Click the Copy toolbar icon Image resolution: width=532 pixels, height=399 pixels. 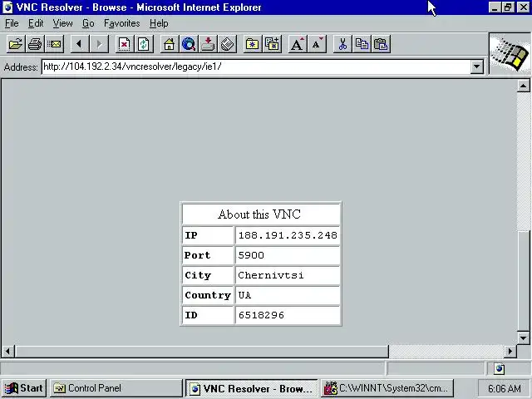click(x=362, y=44)
